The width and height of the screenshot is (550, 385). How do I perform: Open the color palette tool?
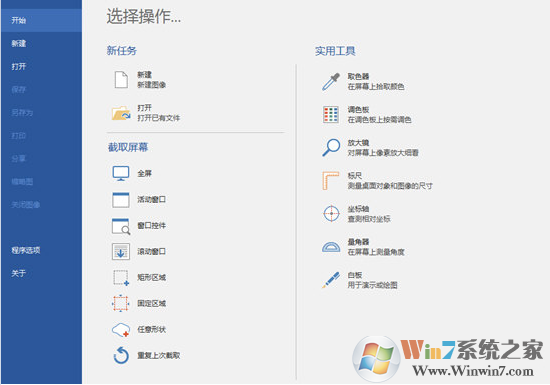coord(331,114)
